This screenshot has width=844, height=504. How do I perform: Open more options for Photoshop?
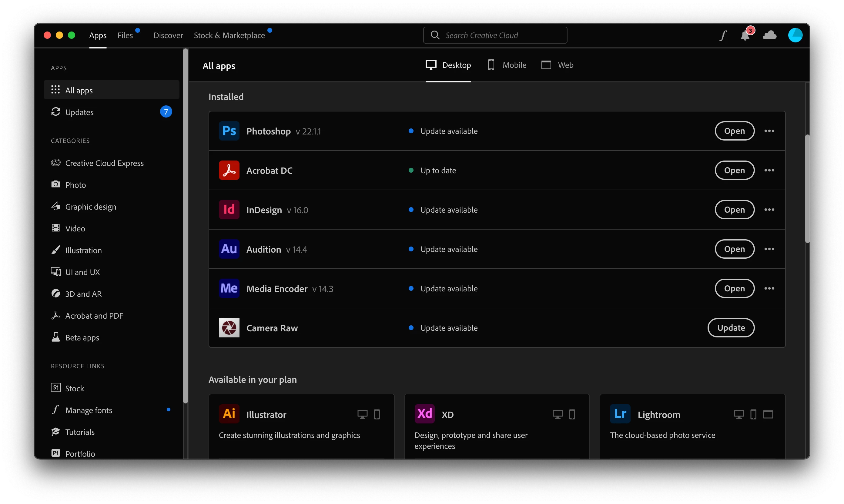point(769,131)
